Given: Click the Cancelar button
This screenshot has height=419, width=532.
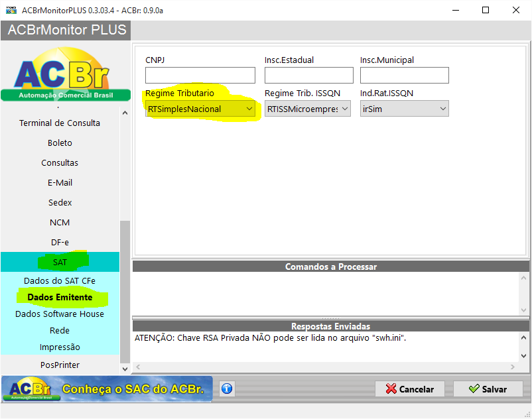Looking at the screenshot, I should 409,389.
